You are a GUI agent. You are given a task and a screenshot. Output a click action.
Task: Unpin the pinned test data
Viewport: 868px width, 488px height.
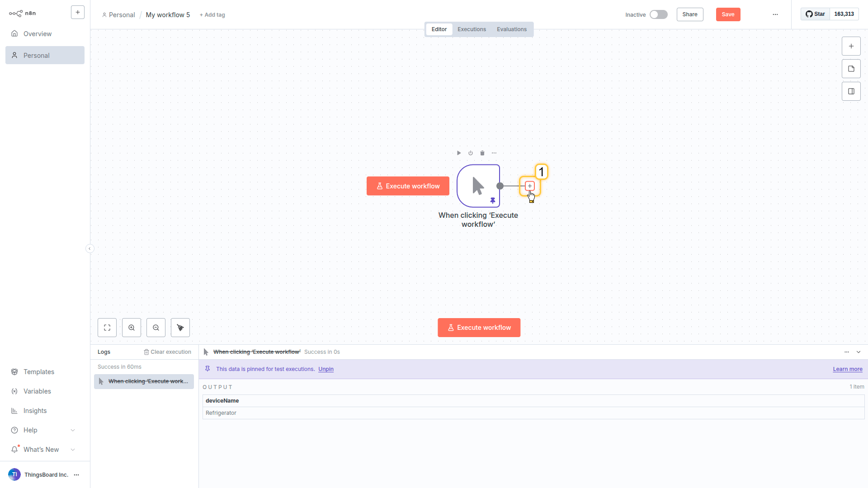click(x=325, y=369)
